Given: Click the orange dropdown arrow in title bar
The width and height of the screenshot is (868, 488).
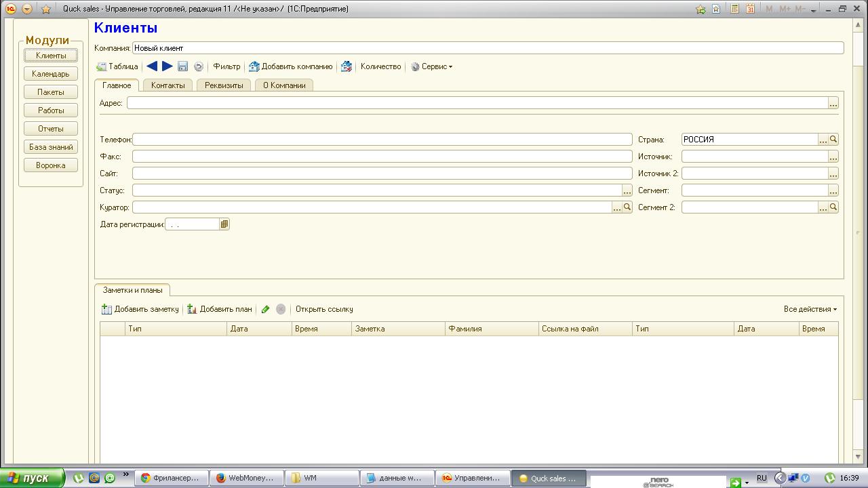Looking at the screenshot, I should pyautogui.click(x=27, y=9).
